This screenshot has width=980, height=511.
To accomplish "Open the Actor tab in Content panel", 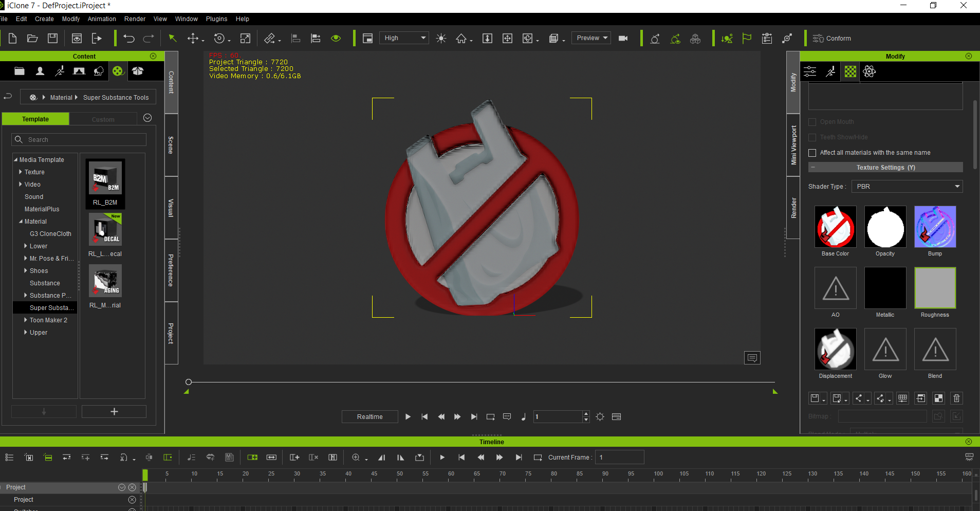I will pyautogui.click(x=40, y=71).
